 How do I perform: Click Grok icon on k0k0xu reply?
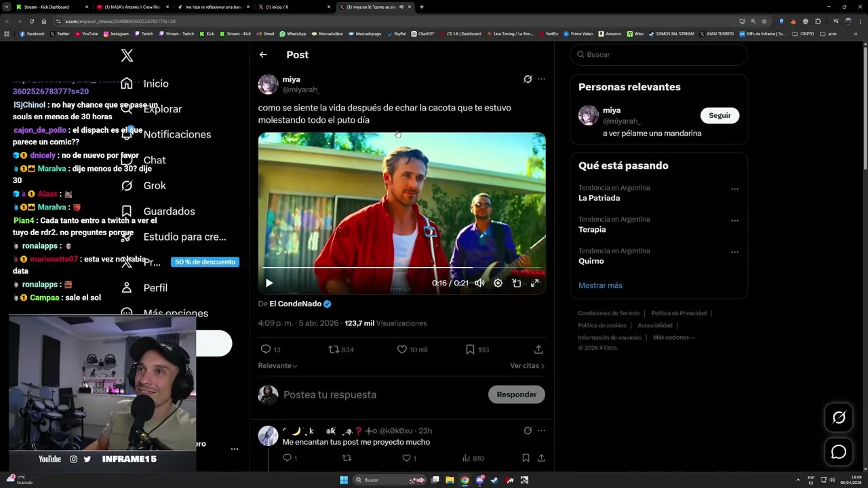coord(528,430)
